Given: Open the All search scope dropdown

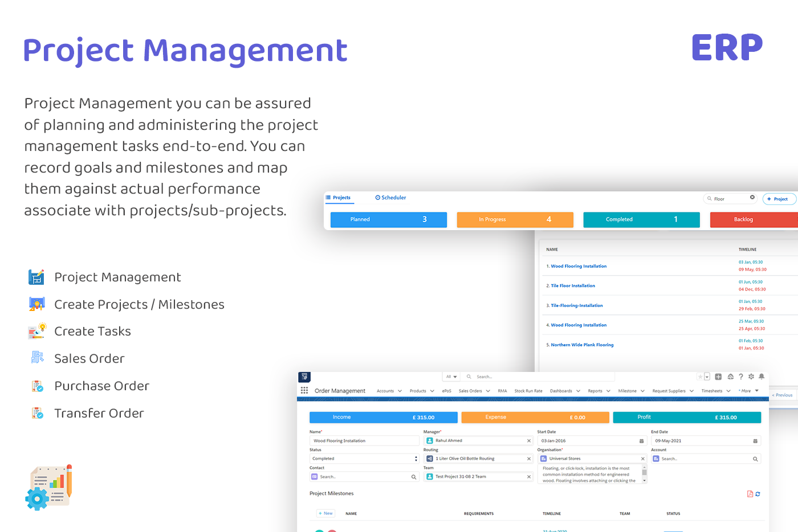Looking at the screenshot, I should [451, 377].
